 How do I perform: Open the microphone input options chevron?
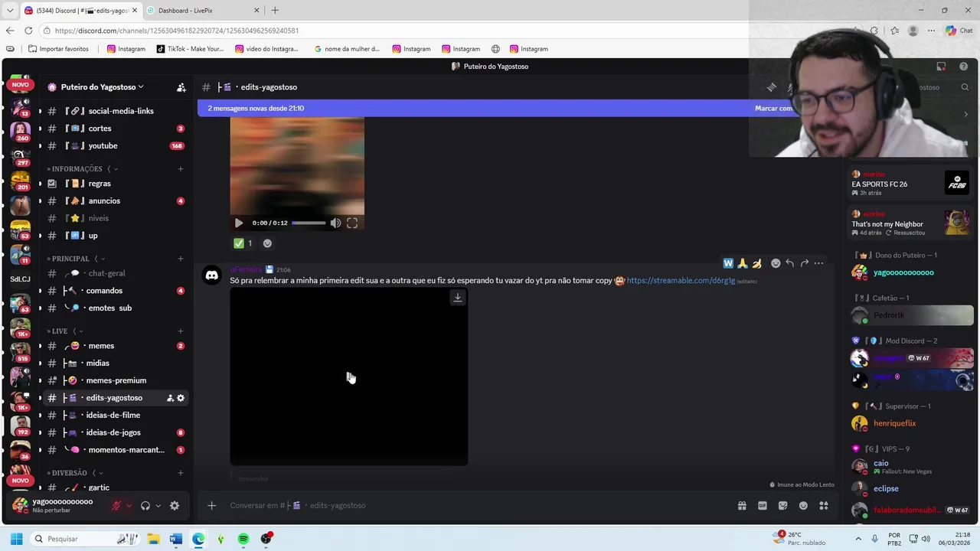[x=129, y=506]
